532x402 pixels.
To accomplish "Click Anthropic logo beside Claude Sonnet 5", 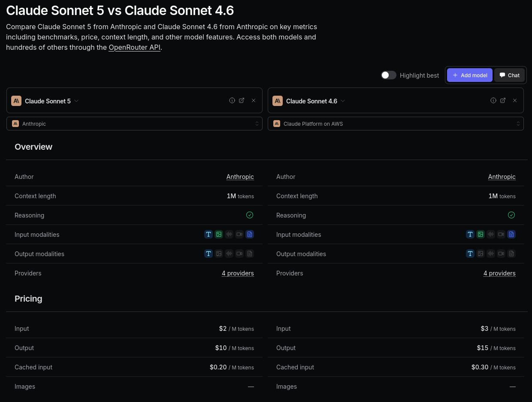I will 16,101.
